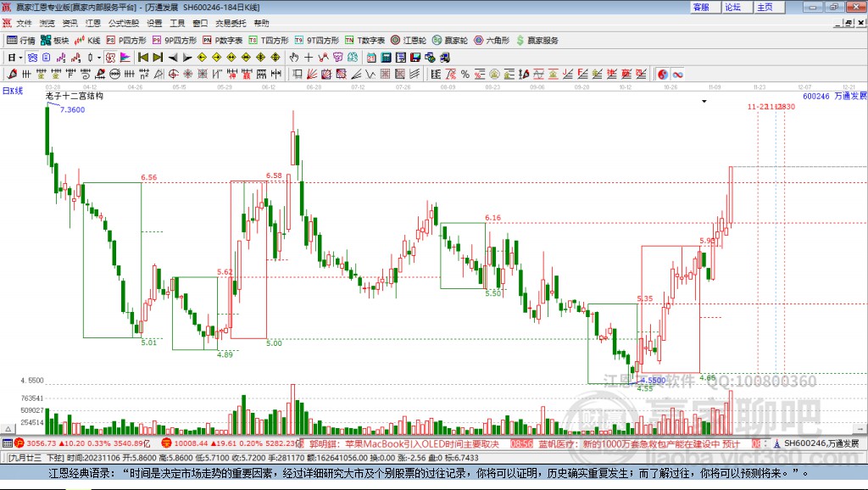Open the calendar date icon
868x490 pixels.
(371, 58)
